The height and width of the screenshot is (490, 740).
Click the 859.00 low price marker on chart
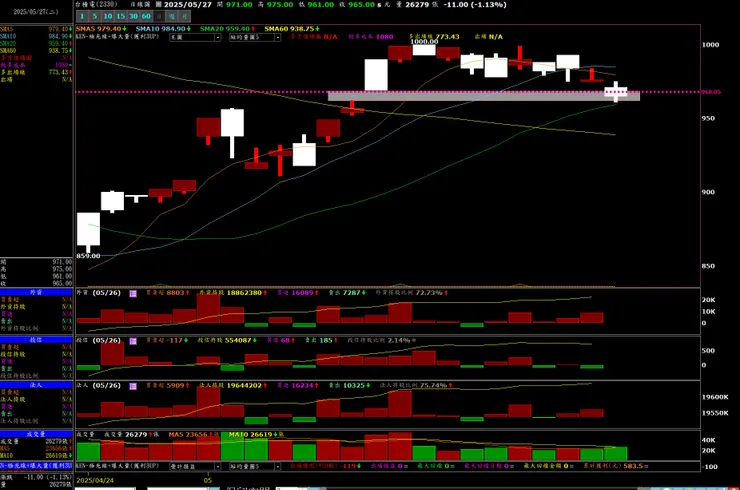88,256
